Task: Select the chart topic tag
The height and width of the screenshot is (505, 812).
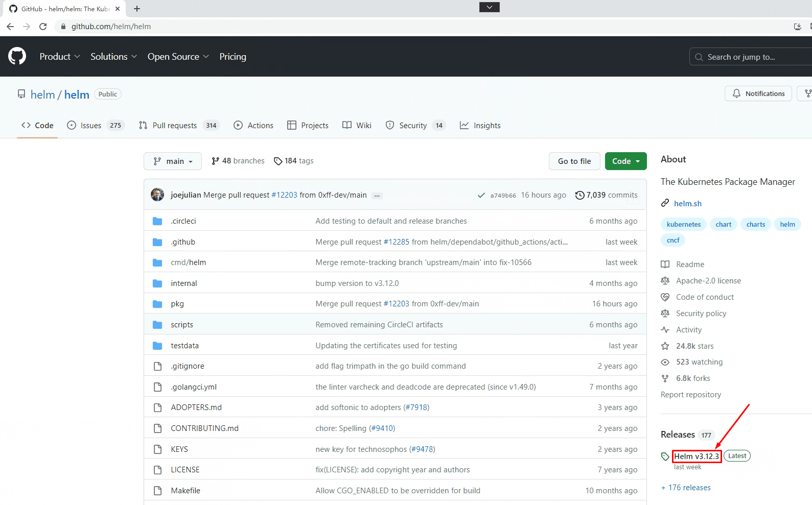Action: [x=724, y=224]
